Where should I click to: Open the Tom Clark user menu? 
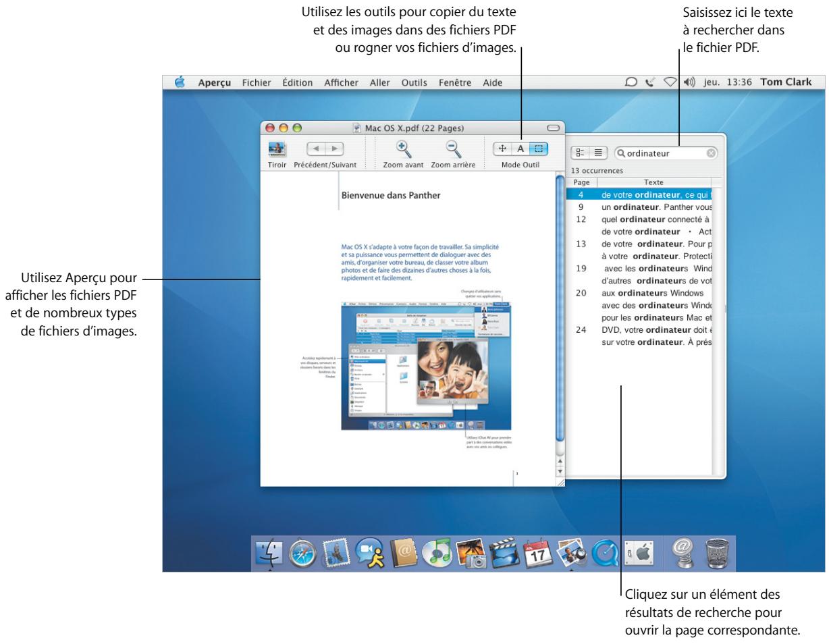point(786,82)
